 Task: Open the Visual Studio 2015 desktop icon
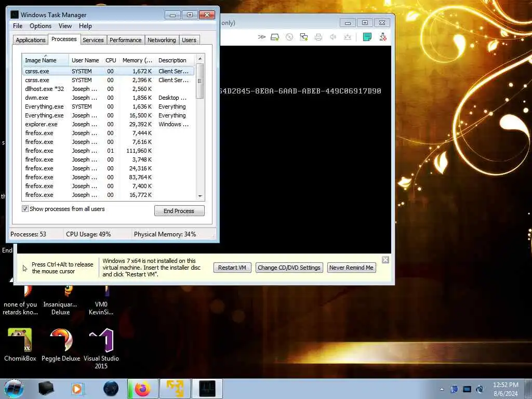point(101,349)
